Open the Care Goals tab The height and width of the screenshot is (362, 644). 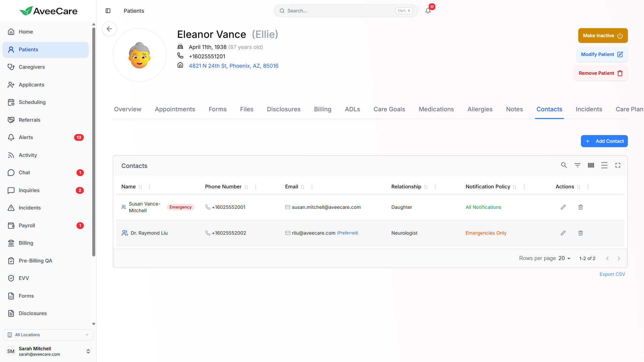[389, 109]
